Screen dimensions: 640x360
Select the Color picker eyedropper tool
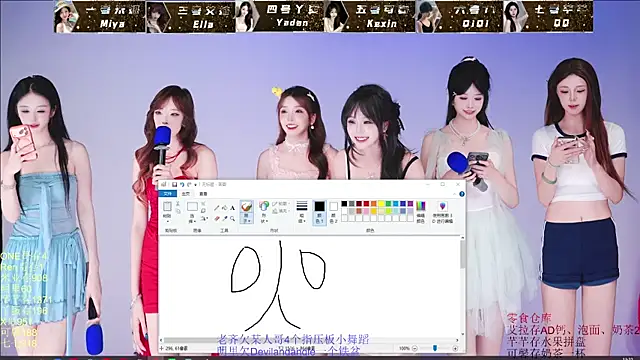point(224,219)
